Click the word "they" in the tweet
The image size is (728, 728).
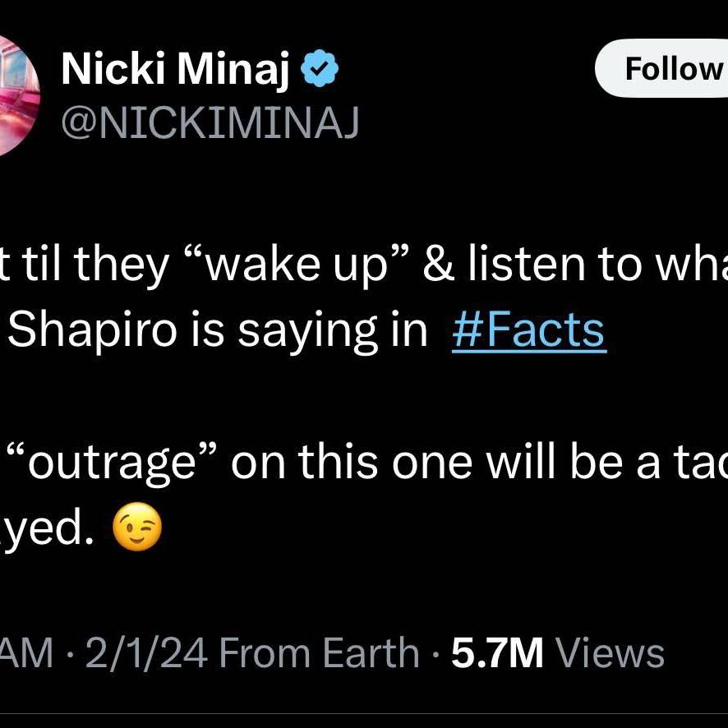[120, 266]
